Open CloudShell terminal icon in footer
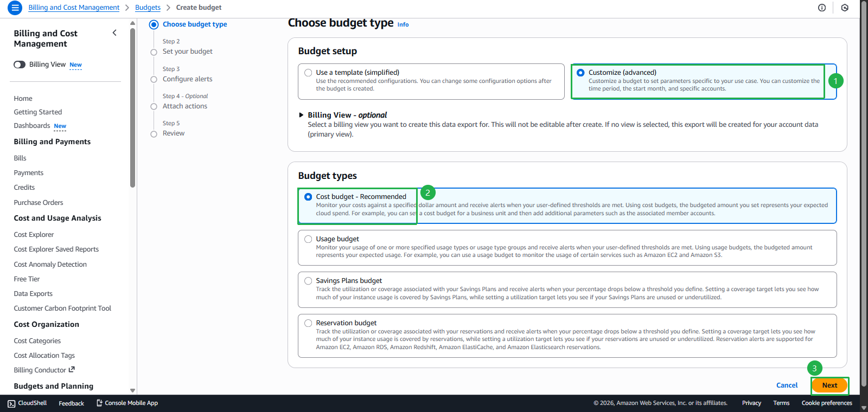This screenshot has width=868, height=412. pos(11,403)
